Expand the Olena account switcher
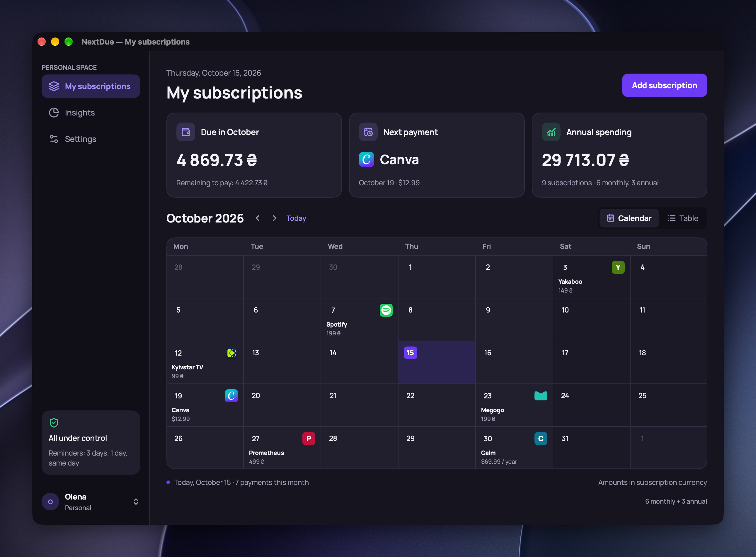756x557 pixels. tap(136, 502)
